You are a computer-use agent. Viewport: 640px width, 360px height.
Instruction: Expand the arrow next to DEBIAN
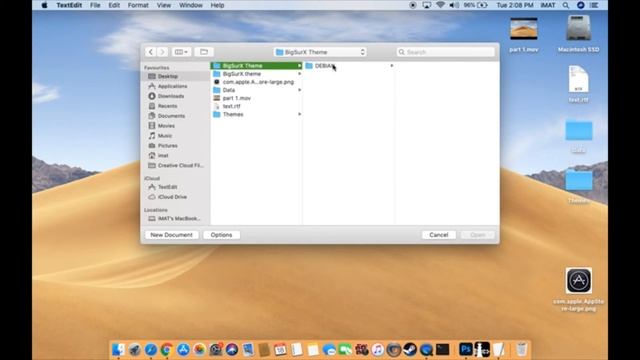pyautogui.click(x=391, y=65)
